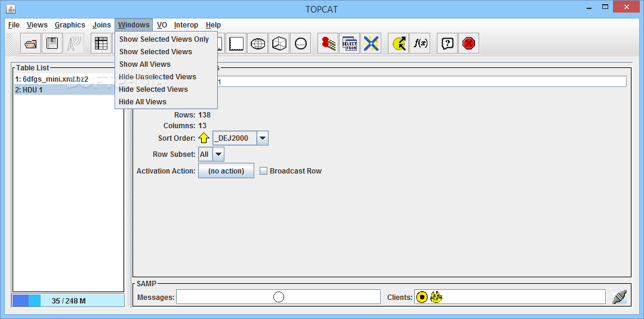Screen dimensions: 644x319
Task: Click the yellow hub client icon
Action: (422, 297)
